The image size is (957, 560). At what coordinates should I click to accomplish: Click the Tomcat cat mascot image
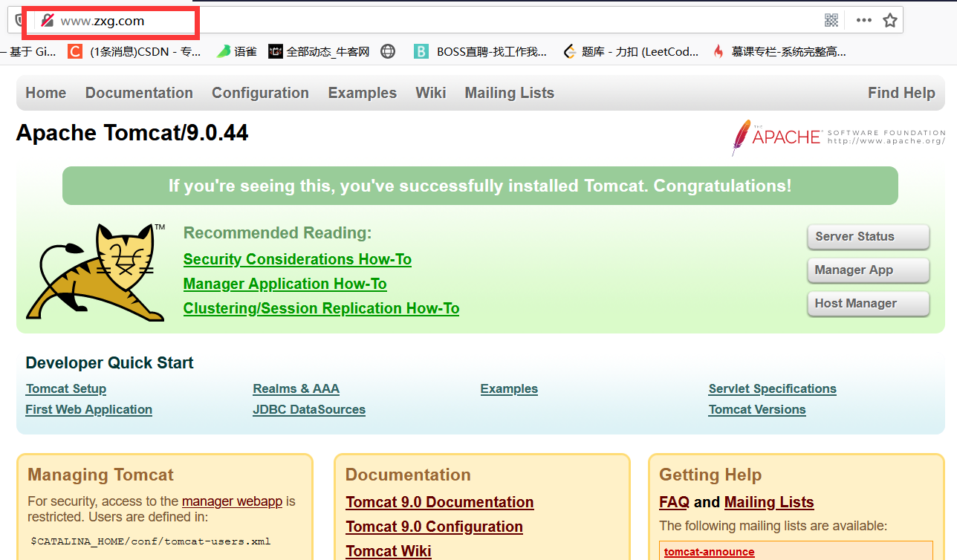(x=97, y=272)
